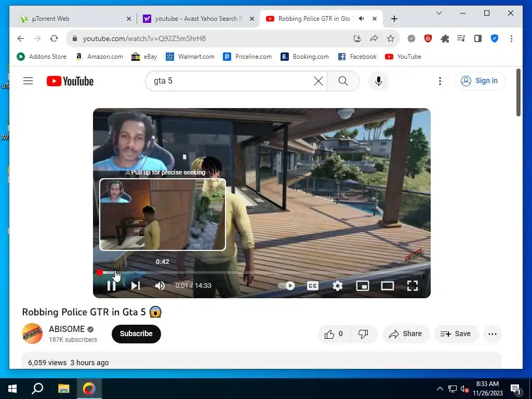Click the search magnifier button
This screenshot has width=532, height=399.
point(343,81)
